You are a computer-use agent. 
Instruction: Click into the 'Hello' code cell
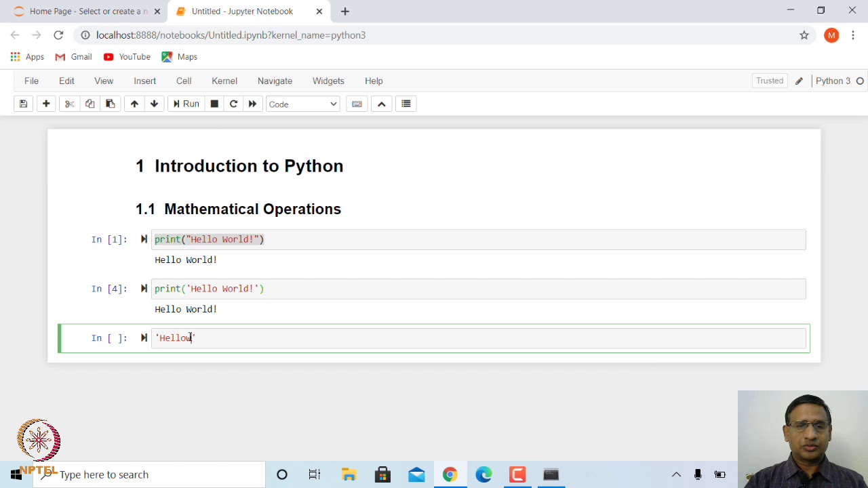[479, 338]
